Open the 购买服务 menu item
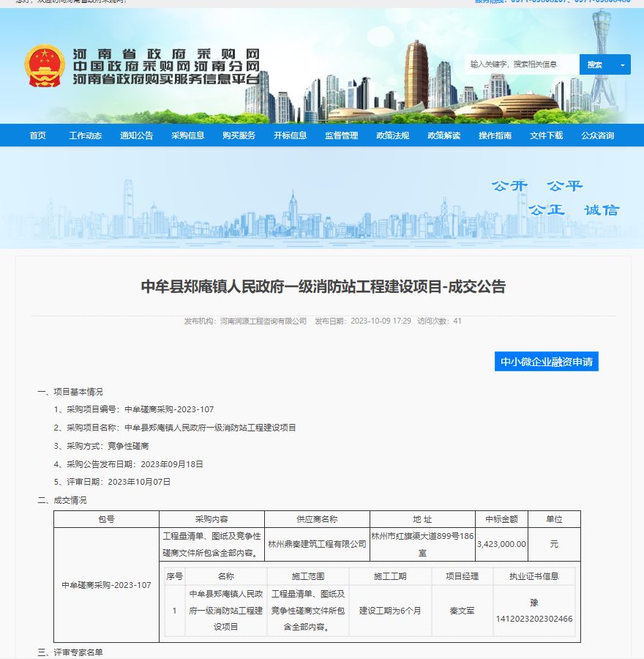Viewport: 644px width, 659px height. pos(239,135)
